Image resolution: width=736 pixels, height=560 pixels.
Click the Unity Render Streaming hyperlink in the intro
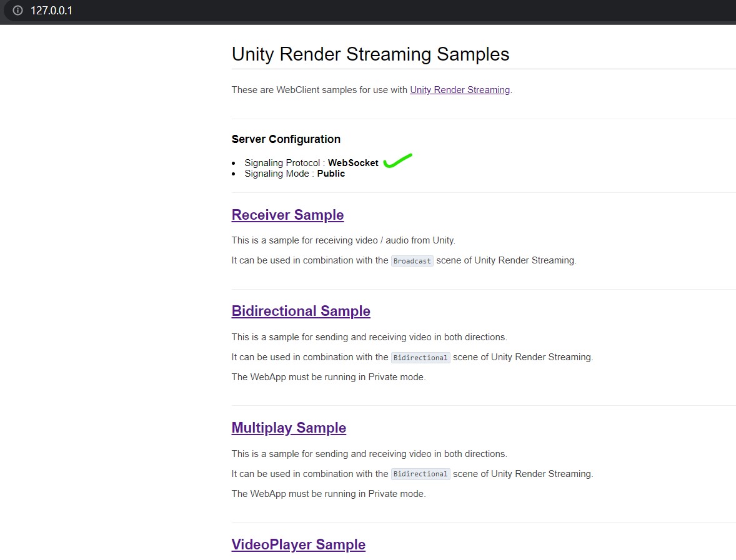[x=460, y=90]
